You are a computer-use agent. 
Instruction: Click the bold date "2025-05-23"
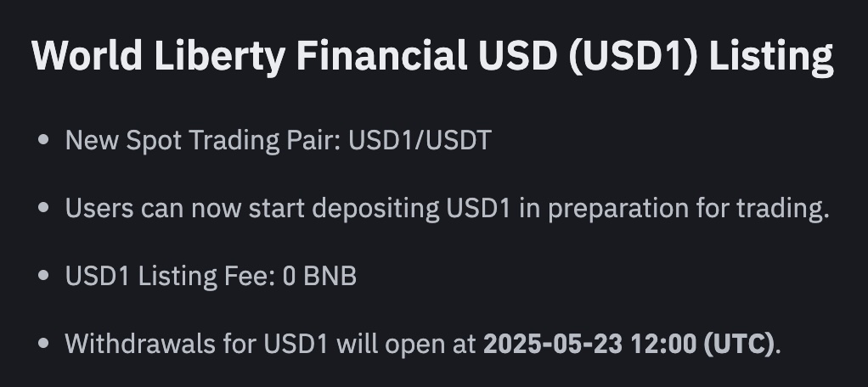click(553, 344)
